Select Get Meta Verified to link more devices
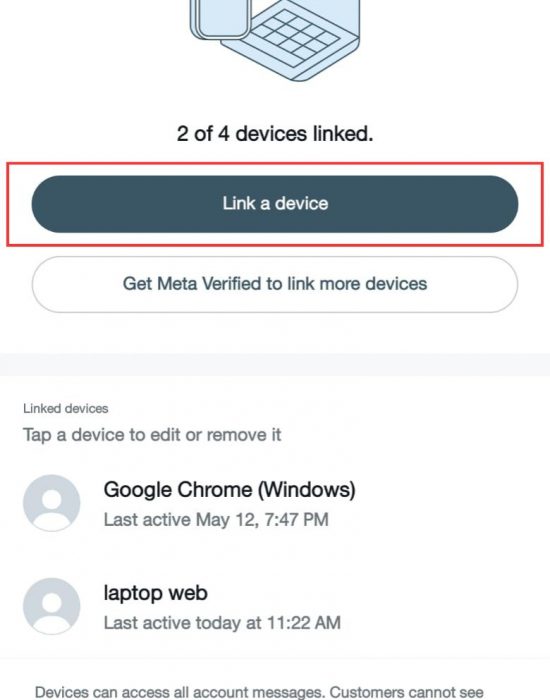The image size is (550, 700). (x=275, y=284)
